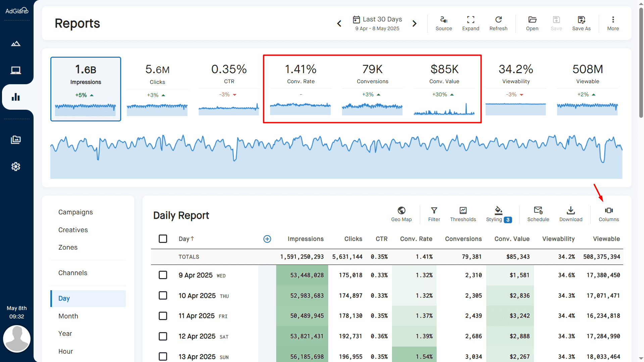Refresh the report data

tap(498, 23)
